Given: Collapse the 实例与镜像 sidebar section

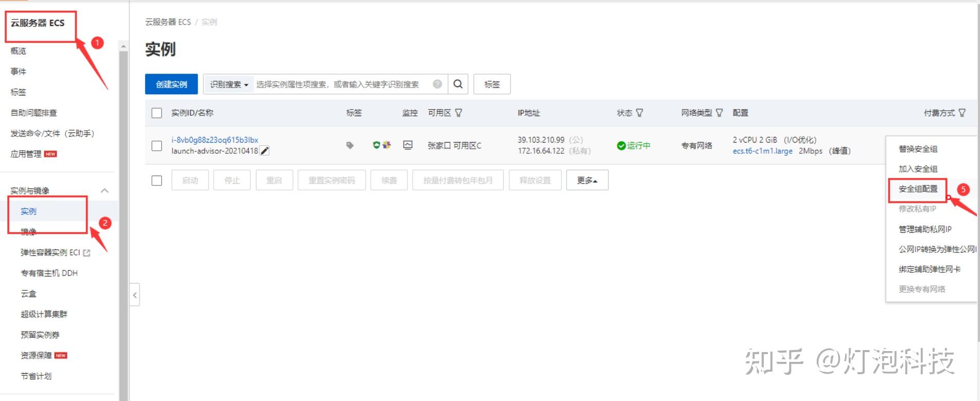Looking at the screenshot, I should point(105,190).
